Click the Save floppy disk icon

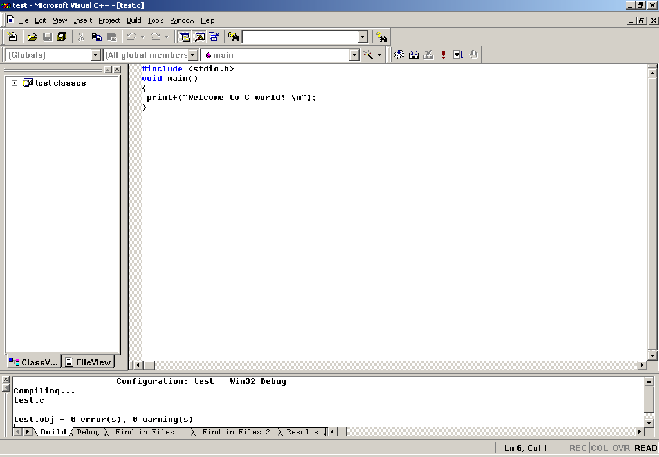(x=47, y=37)
